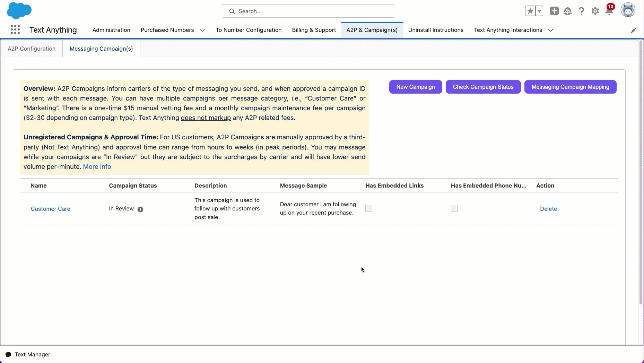Open the Salesforce Help question mark
This screenshot has width=644, height=363.
[x=581, y=11]
